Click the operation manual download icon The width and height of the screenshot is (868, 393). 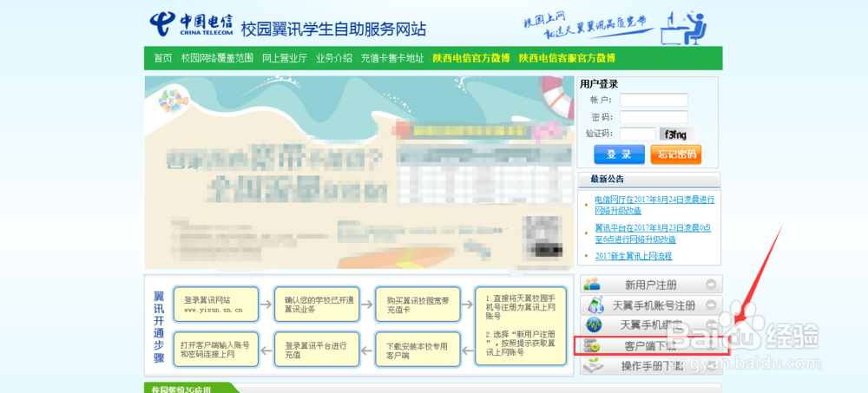tap(594, 365)
